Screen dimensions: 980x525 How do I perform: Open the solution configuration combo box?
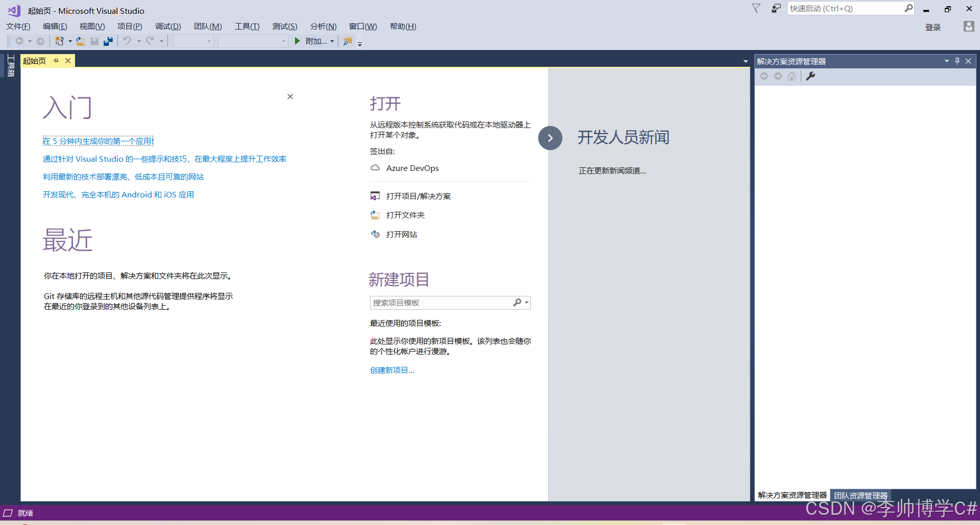pyautogui.click(x=193, y=41)
